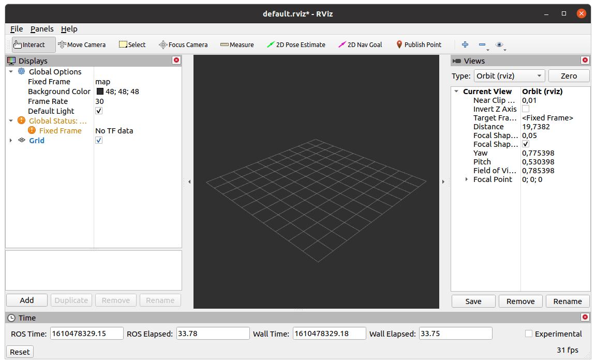Click the blue plus add-tool icon

(x=465, y=45)
